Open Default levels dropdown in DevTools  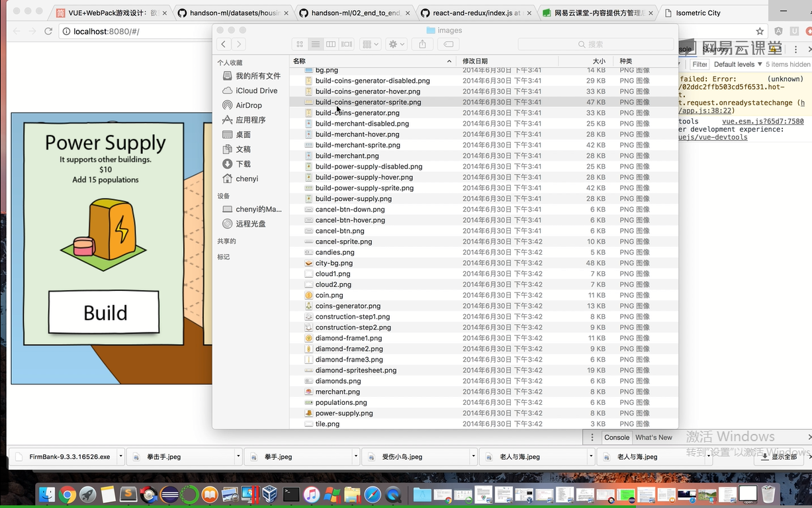pos(737,64)
